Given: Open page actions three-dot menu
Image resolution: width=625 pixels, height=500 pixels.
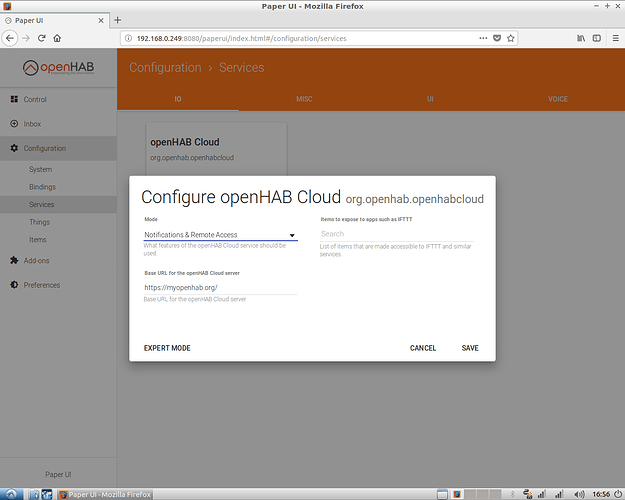Looking at the screenshot, I should [x=483, y=37].
